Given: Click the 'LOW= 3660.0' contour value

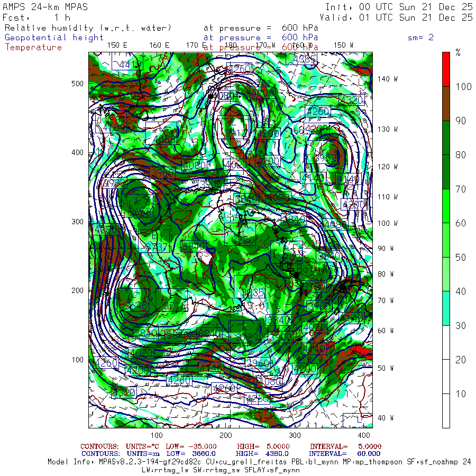Looking at the screenshot, I should pos(191,454).
